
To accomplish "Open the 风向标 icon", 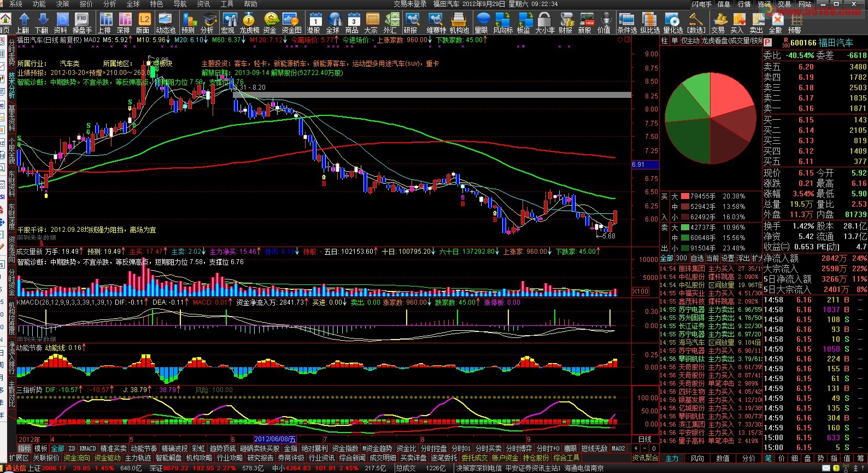I will pos(503,23).
